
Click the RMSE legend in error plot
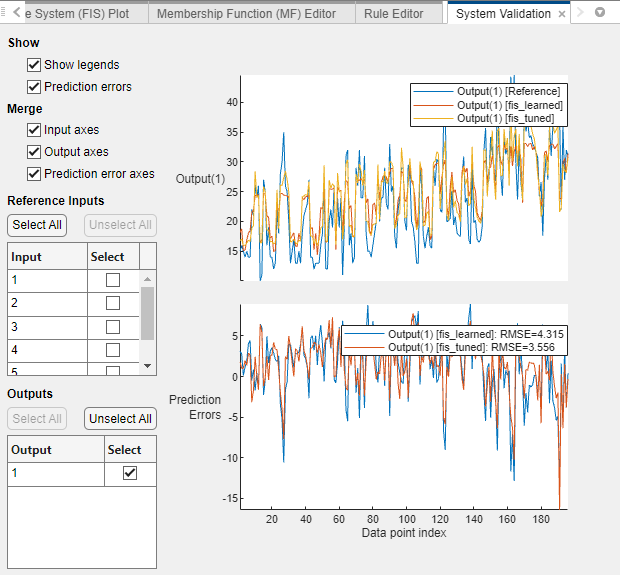[454, 340]
